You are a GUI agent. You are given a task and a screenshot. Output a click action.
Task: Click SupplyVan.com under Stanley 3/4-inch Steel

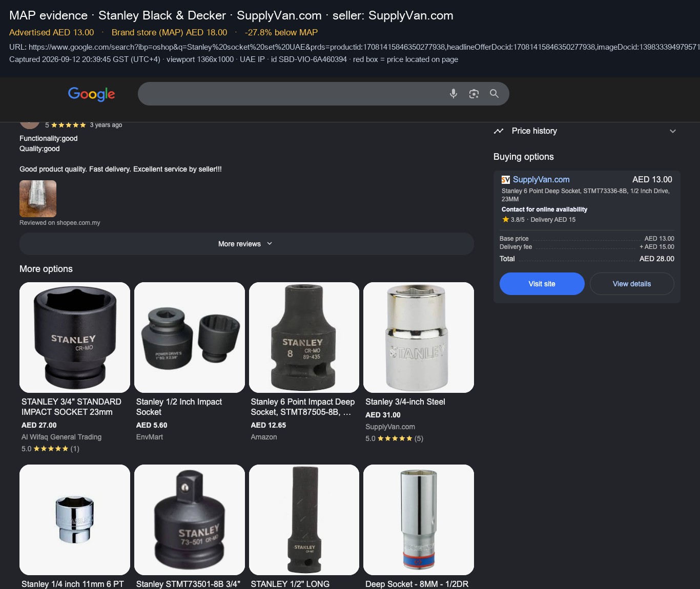click(390, 427)
